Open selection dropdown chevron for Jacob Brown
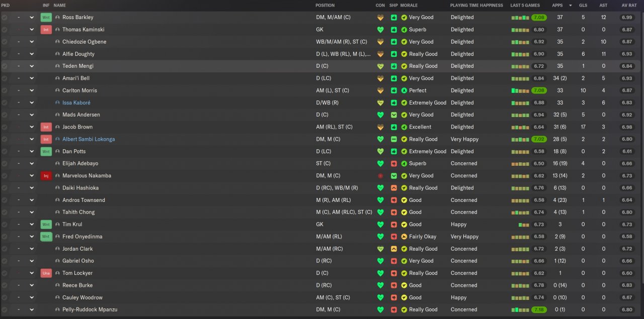 [32, 127]
